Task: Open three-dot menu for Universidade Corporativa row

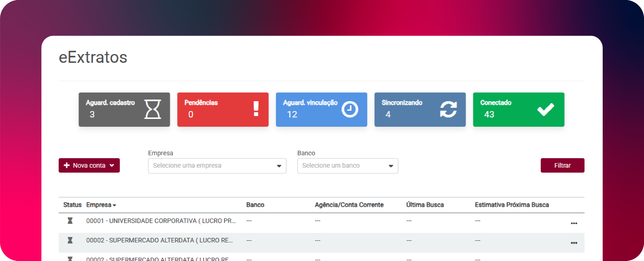Action: tap(573, 223)
